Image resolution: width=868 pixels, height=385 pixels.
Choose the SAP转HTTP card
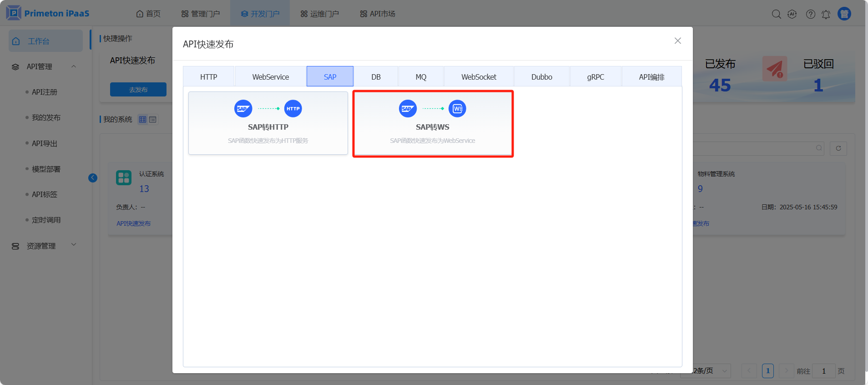(268, 124)
